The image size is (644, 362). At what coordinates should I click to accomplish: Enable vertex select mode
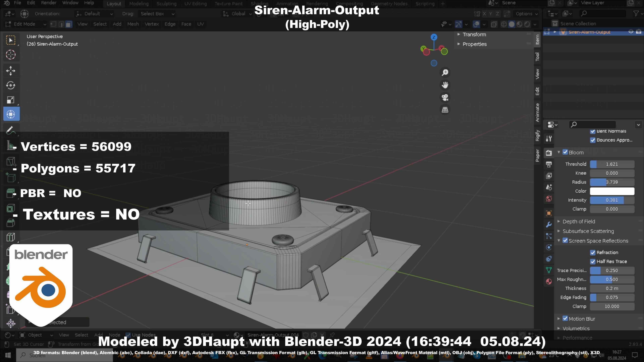pyautogui.click(x=53, y=24)
